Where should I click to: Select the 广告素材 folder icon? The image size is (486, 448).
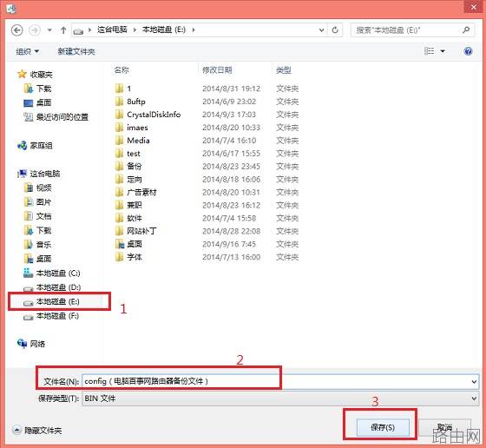(x=120, y=192)
